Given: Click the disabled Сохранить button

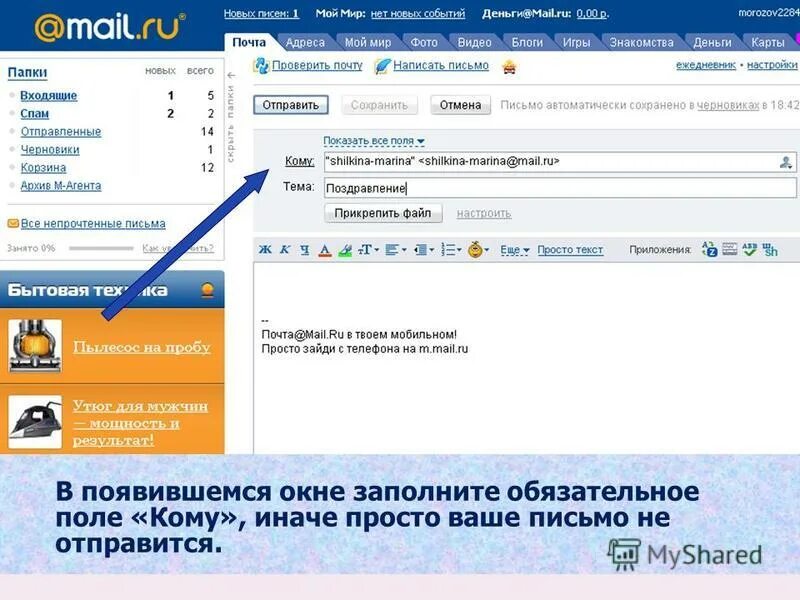Looking at the screenshot, I should pos(379,105).
